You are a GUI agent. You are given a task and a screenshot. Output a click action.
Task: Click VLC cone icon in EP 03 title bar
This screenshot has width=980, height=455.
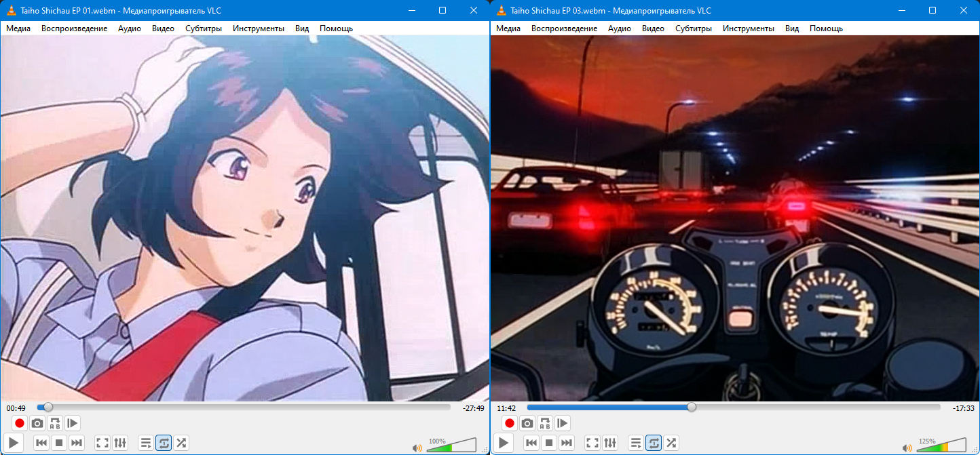(x=502, y=10)
